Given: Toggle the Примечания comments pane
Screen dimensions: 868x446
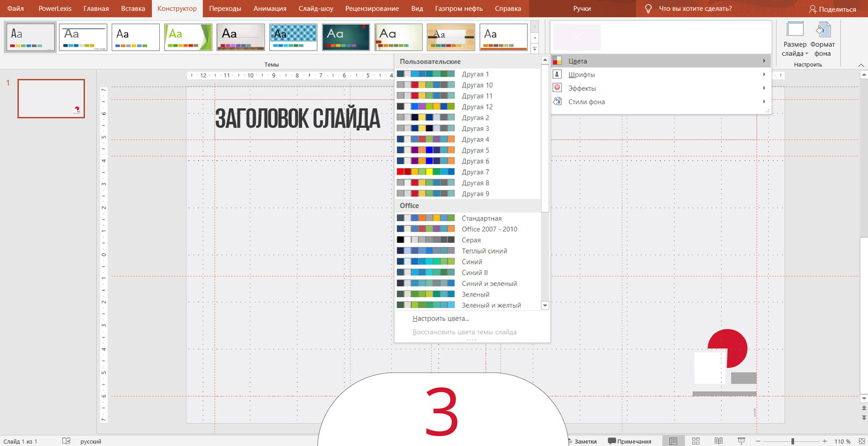Looking at the screenshot, I should (x=629, y=441).
